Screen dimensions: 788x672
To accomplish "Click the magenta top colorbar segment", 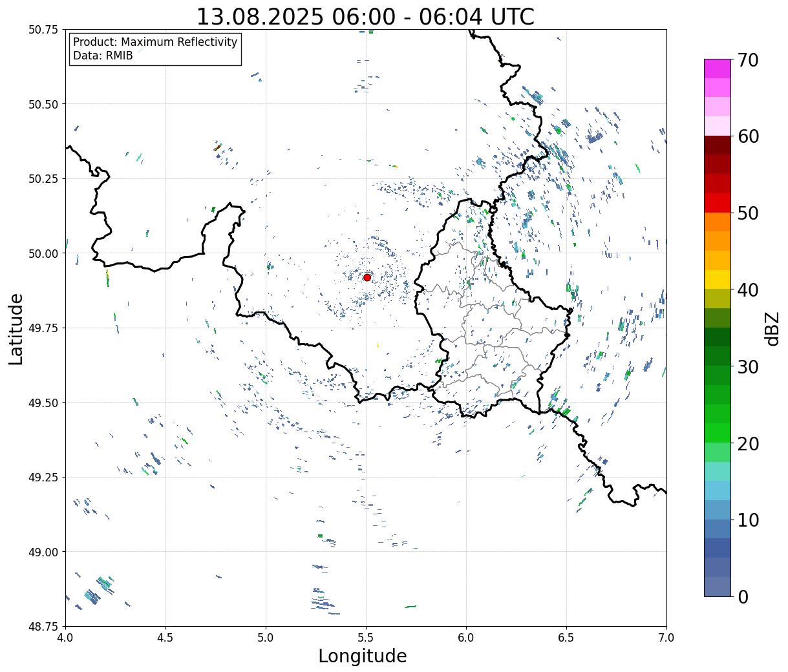I will 718,69.
